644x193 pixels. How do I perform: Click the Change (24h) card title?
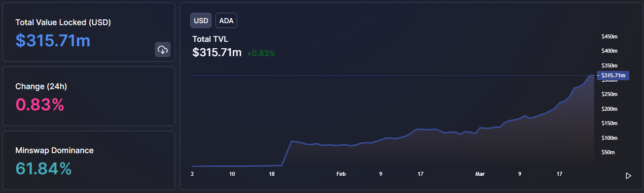(x=41, y=86)
